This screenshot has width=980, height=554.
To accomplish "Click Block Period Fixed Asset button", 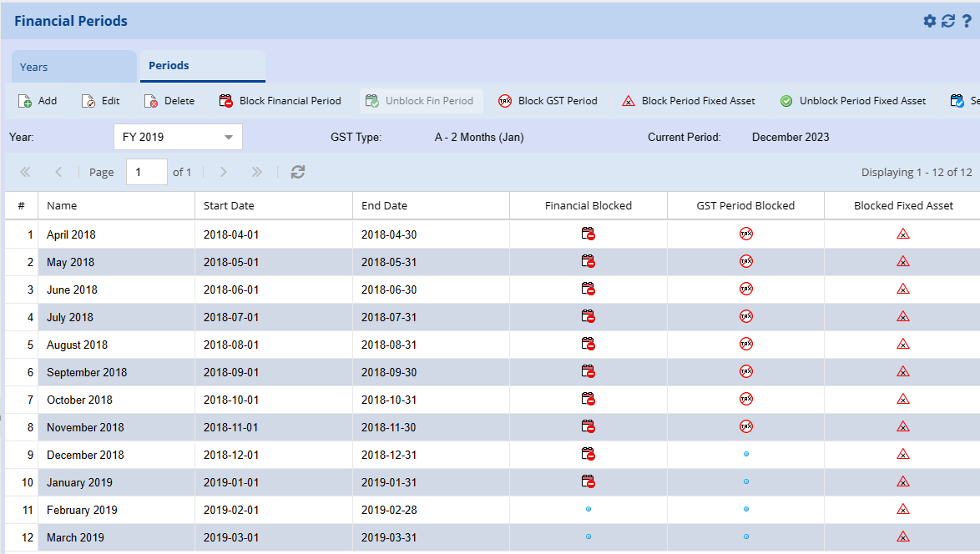I will (x=689, y=101).
